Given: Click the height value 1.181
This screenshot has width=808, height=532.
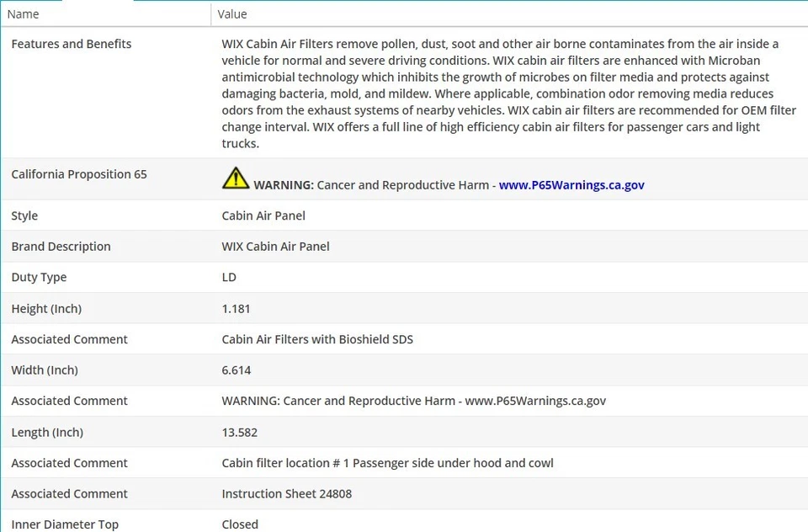Looking at the screenshot, I should tap(237, 309).
